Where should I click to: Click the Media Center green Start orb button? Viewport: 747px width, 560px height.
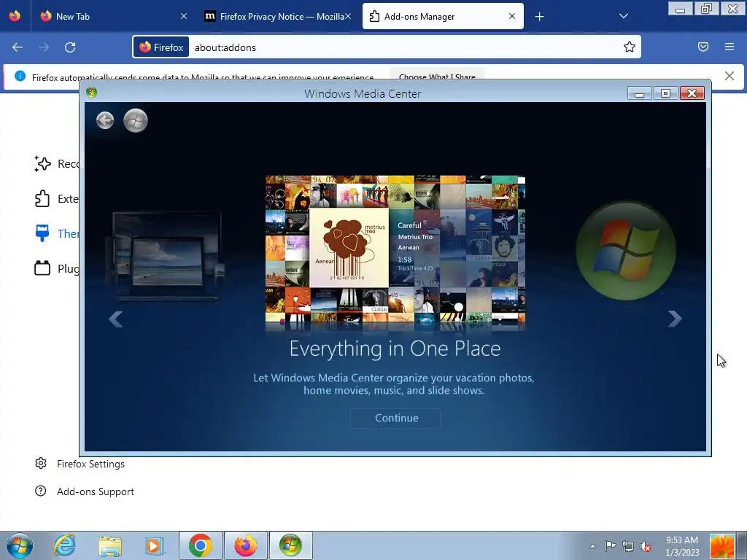click(x=136, y=120)
